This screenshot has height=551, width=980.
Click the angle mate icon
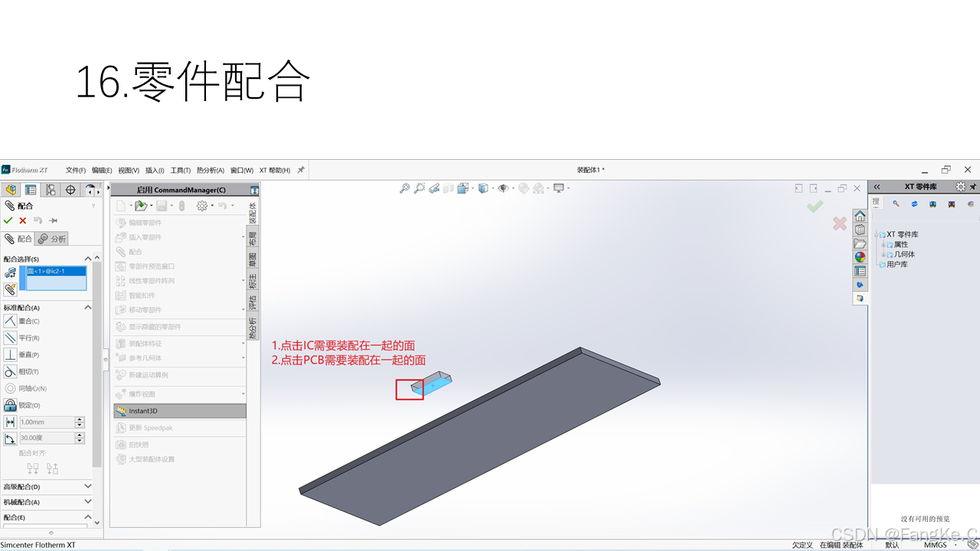11,439
